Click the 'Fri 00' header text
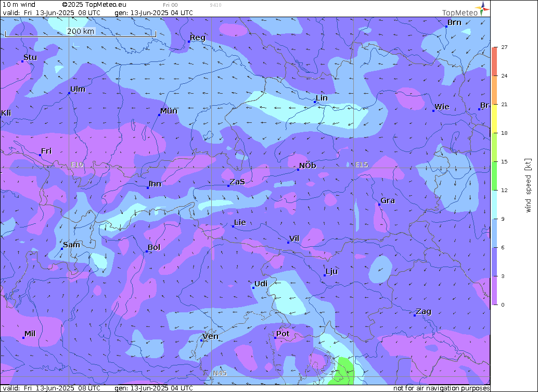Viewport: 538px width, 392px height. (170, 5)
